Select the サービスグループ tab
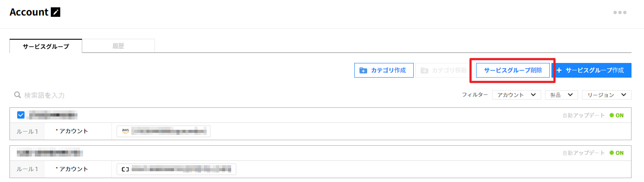 pos(46,46)
